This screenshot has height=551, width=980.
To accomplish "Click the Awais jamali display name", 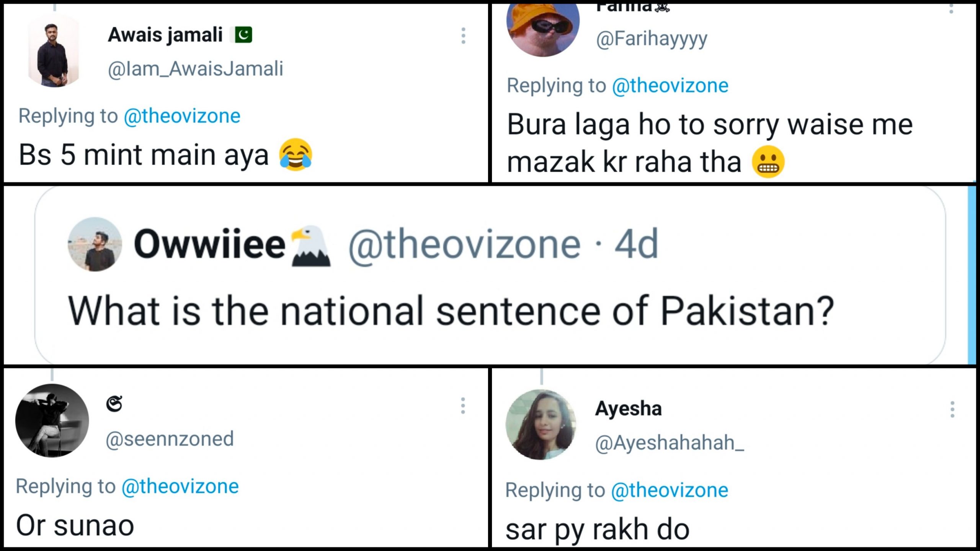I will click(x=165, y=35).
